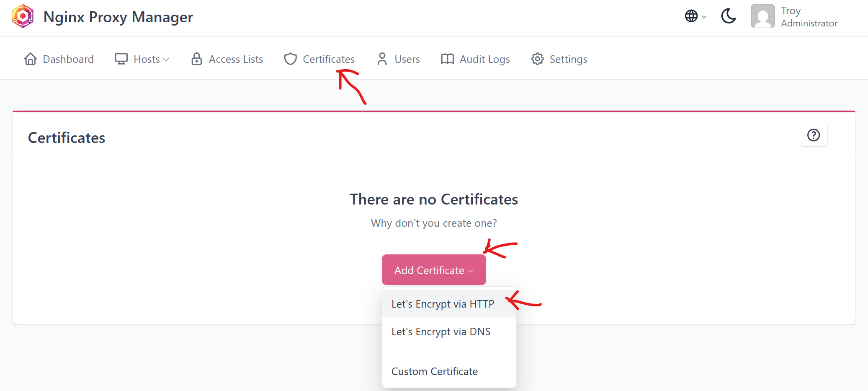Expand the Hosts dropdown menu
868x391 pixels.
tap(142, 59)
